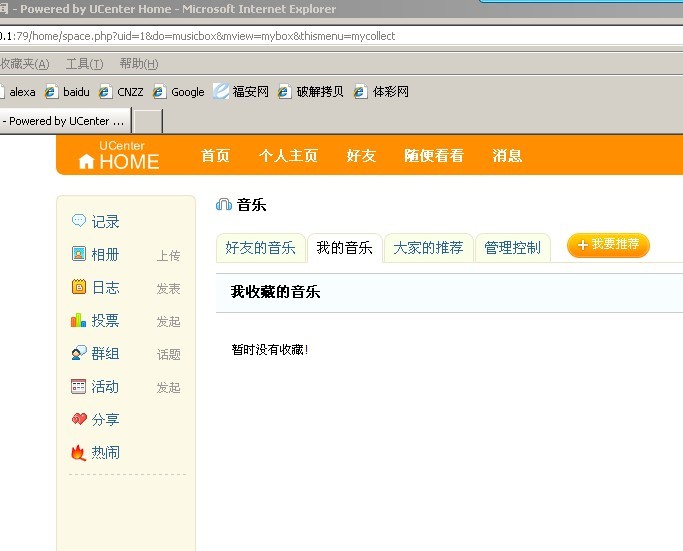Open a new blank browser tab
Viewport: 683px width, 551px height.
(x=148, y=121)
